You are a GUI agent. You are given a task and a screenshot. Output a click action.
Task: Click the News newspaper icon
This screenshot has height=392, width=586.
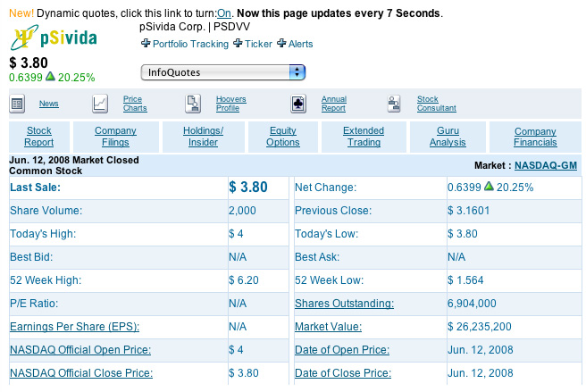click(17, 104)
